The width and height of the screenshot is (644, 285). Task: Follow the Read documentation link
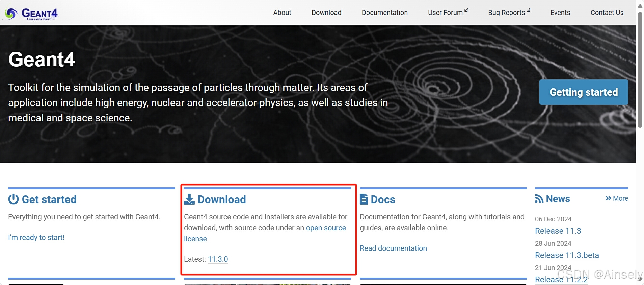393,248
